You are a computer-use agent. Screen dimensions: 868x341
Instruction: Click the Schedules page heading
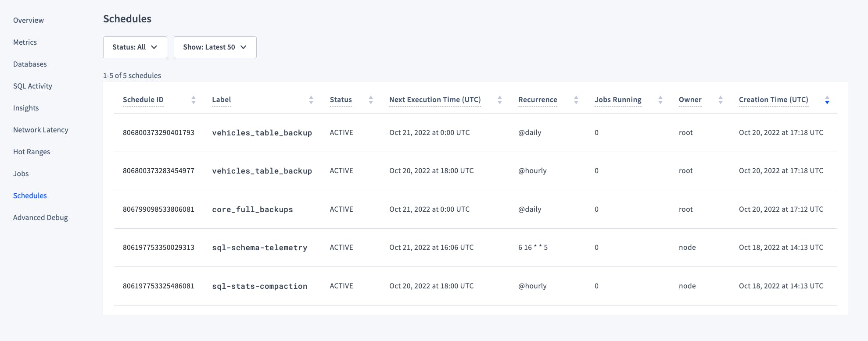click(x=127, y=19)
